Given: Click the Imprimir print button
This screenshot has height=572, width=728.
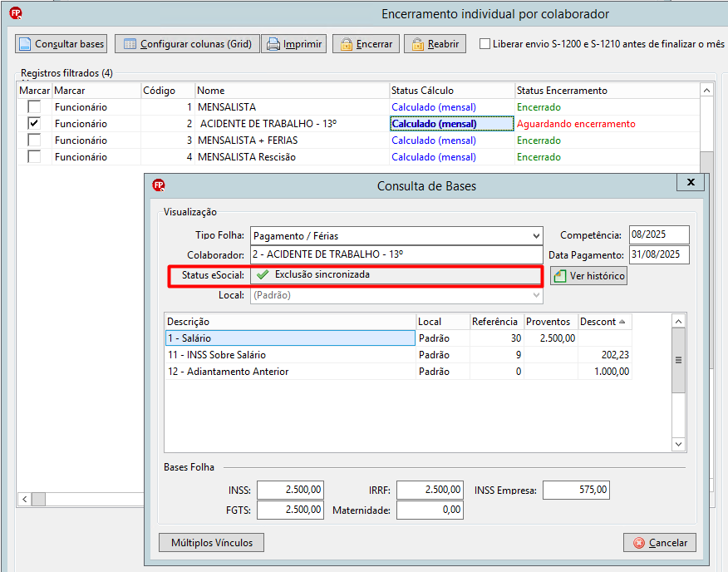Looking at the screenshot, I should coord(294,44).
